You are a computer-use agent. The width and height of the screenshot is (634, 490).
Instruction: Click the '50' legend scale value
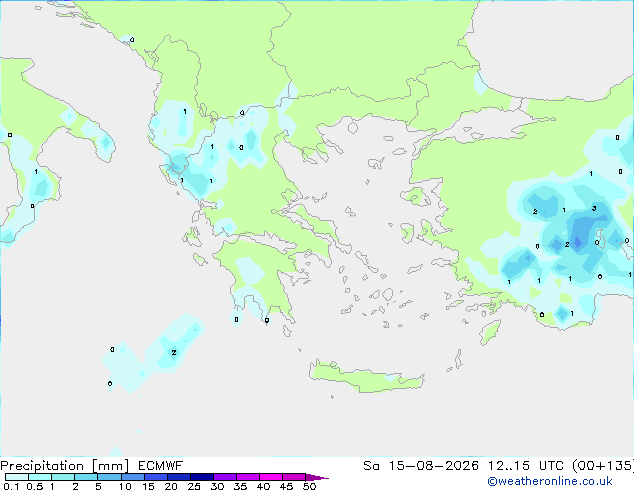click(310, 486)
